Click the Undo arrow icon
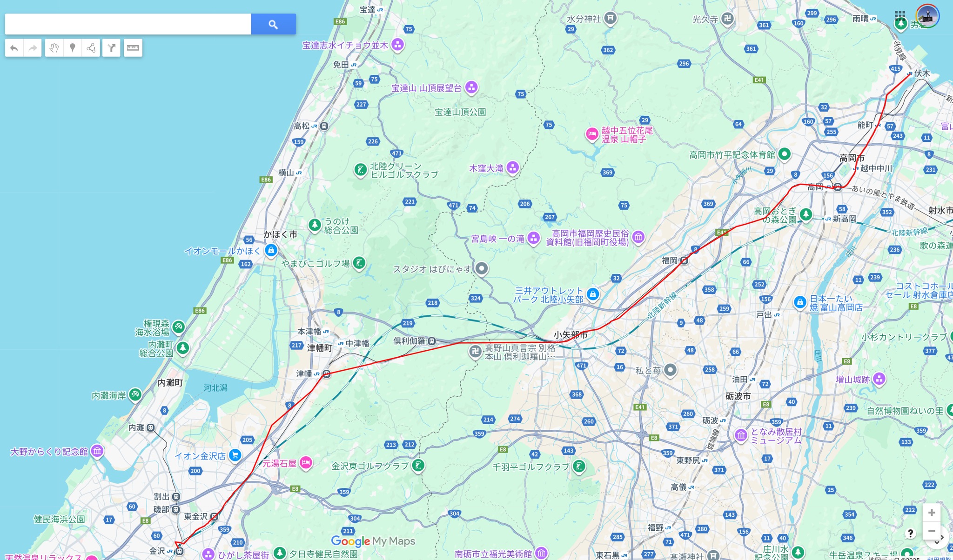953x560 pixels. 14,48
